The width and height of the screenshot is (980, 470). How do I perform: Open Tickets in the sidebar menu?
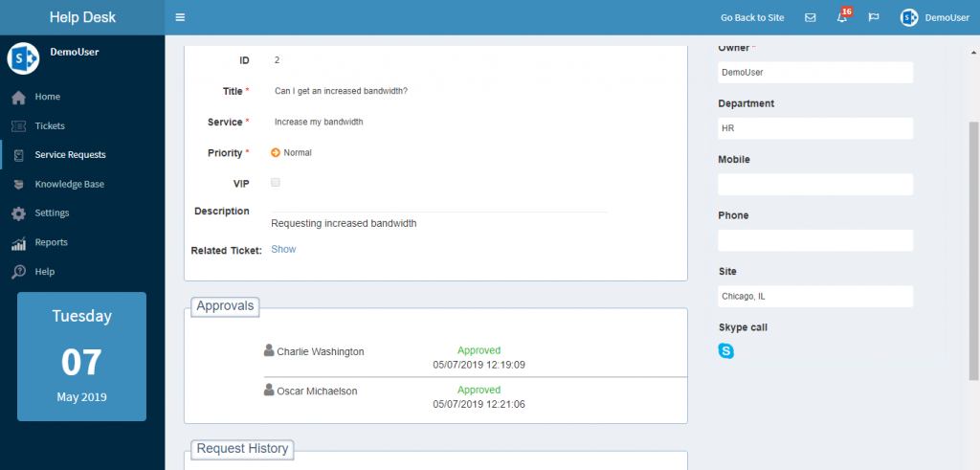[x=50, y=125]
